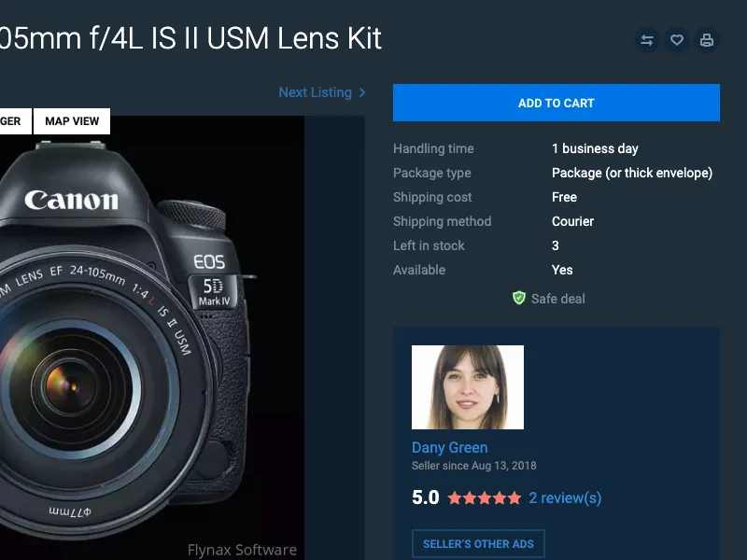Open the 2 review(s) link
747x560 pixels.
(565, 497)
